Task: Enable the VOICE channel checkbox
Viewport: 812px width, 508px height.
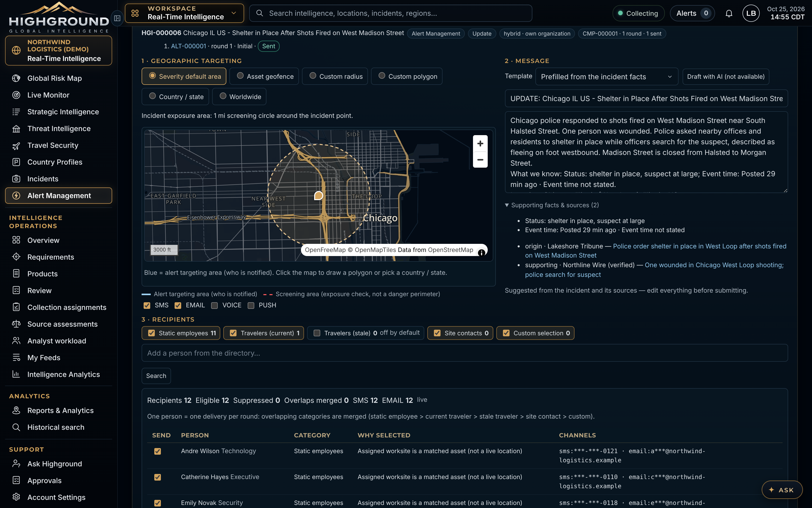Action: (x=214, y=305)
